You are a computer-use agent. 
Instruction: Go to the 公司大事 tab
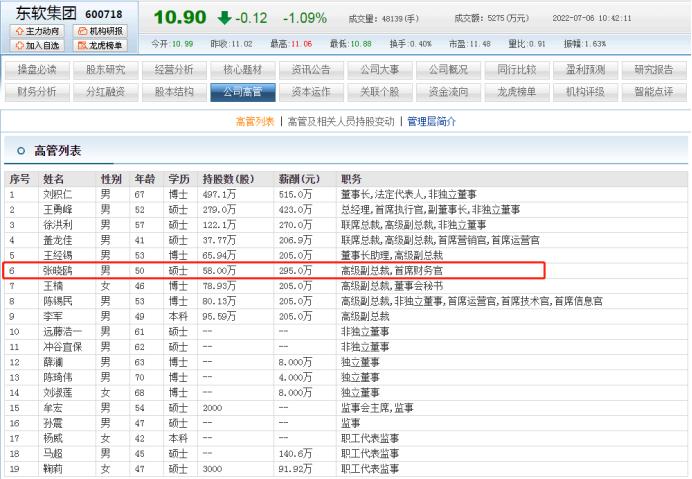[380, 70]
